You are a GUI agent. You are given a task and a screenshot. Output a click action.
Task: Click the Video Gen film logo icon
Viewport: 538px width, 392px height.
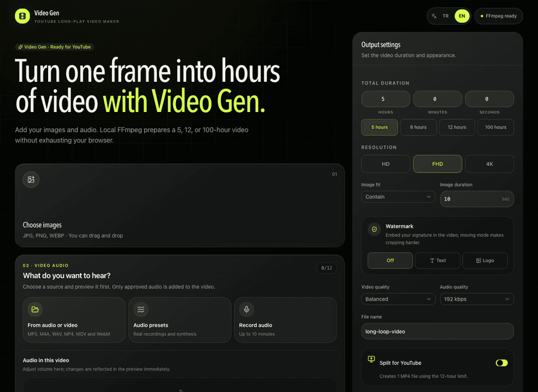(x=22, y=16)
